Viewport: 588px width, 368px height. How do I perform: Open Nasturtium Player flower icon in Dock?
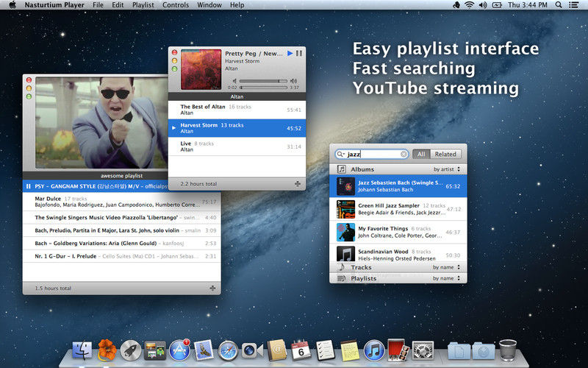107,350
